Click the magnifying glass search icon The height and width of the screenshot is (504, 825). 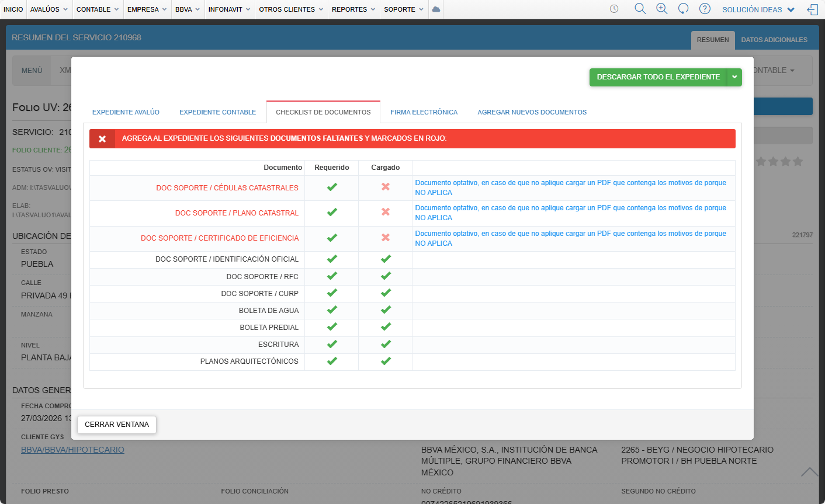pyautogui.click(x=640, y=9)
